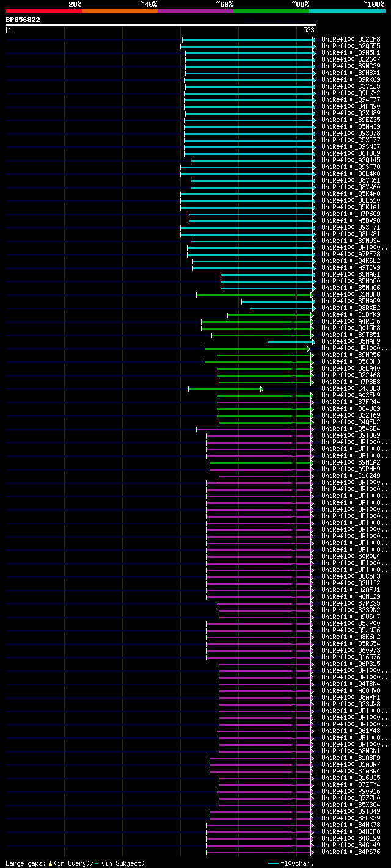This screenshot has height=868, width=391.
Task: Click the query end position 533
Action: tap(309, 30)
